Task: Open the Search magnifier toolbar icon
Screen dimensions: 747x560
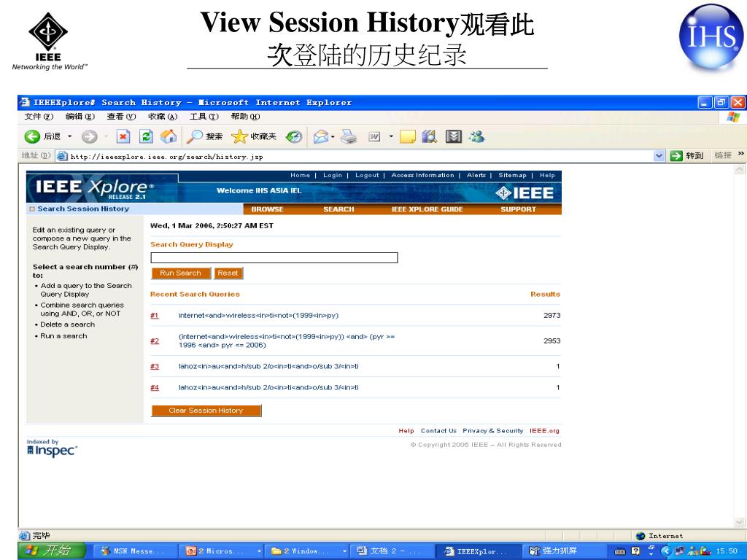Action: click(x=194, y=137)
